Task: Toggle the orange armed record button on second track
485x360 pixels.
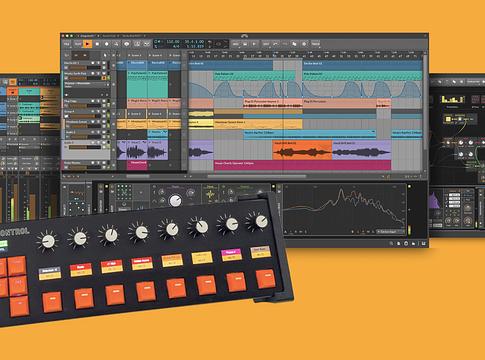Action: (104, 78)
